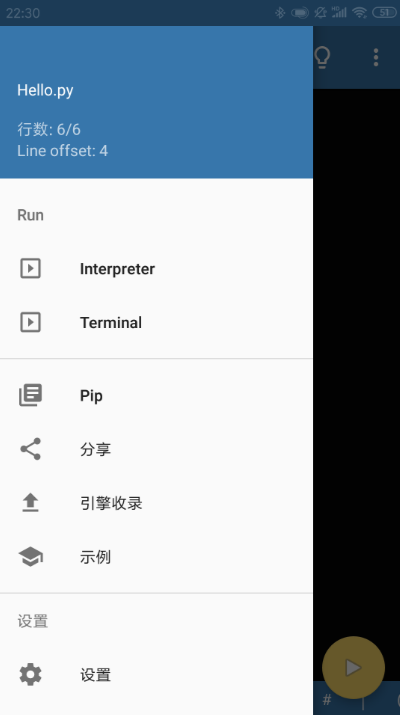This screenshot has height=715, width=400.
Task: Insert the # symbol from bottom bar
Action: (x=327, y=699)
